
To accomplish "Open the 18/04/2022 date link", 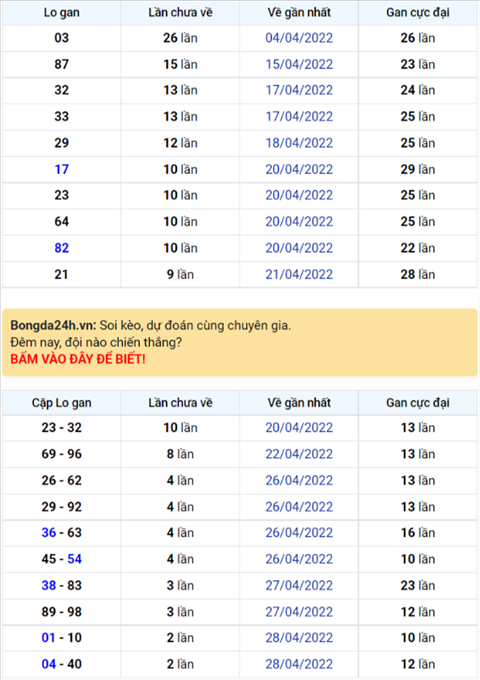I will tap(299, 143).
